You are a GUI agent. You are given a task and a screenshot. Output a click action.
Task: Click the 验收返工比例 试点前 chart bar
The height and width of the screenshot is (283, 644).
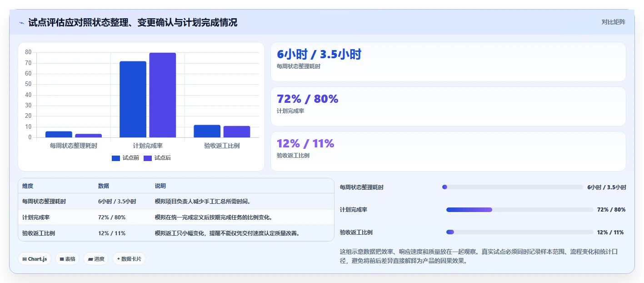(x=207, y=131)
